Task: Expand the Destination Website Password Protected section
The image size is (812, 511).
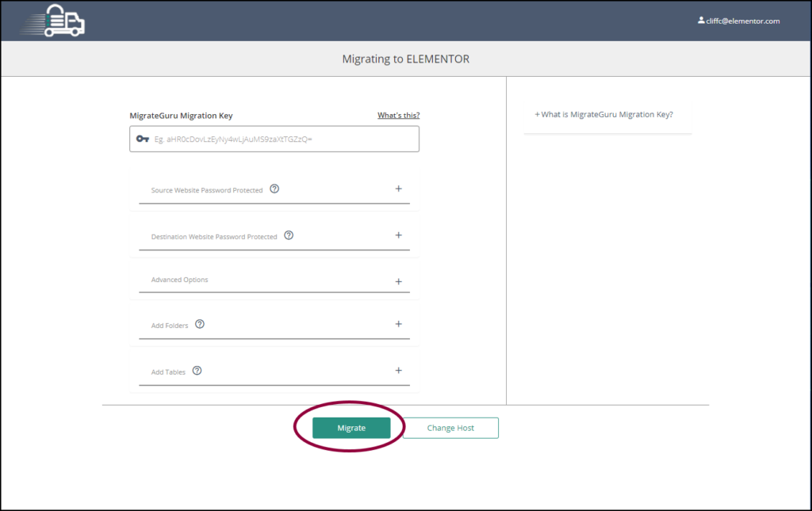Action: pos(399,235)
